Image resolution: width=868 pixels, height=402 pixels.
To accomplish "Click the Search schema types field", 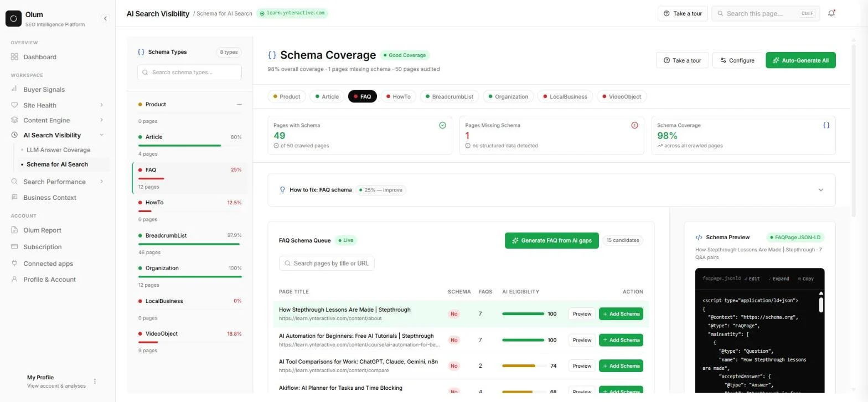I will point(189,73).
